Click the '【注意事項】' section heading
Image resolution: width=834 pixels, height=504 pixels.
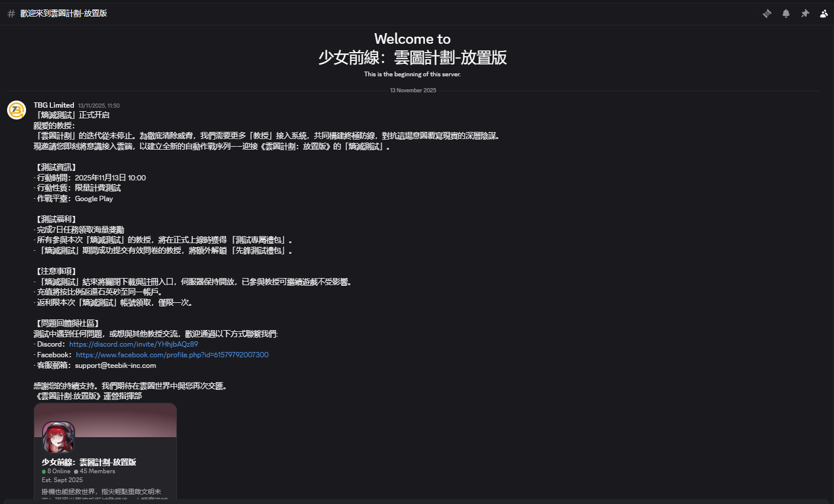coord(56,272)
